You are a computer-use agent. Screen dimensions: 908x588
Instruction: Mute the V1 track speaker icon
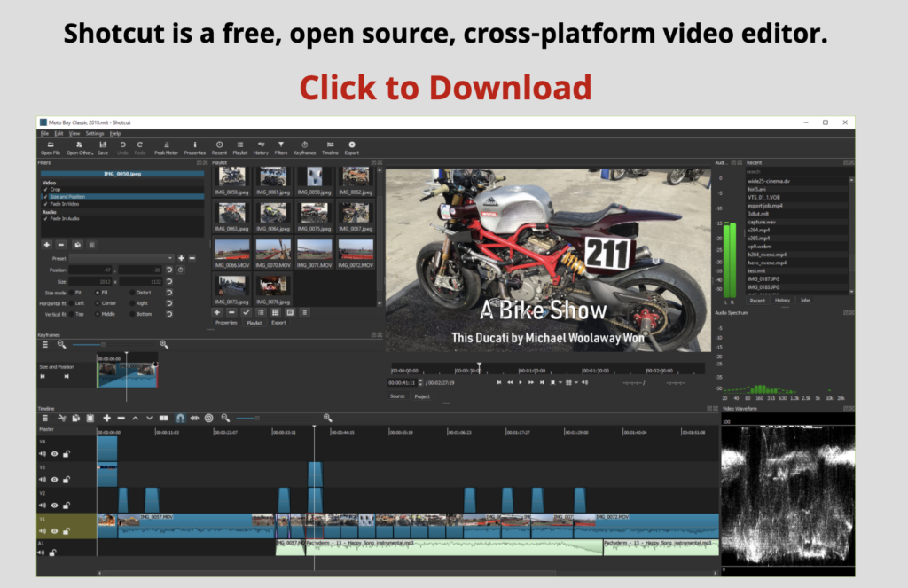(x=43, y=530)
